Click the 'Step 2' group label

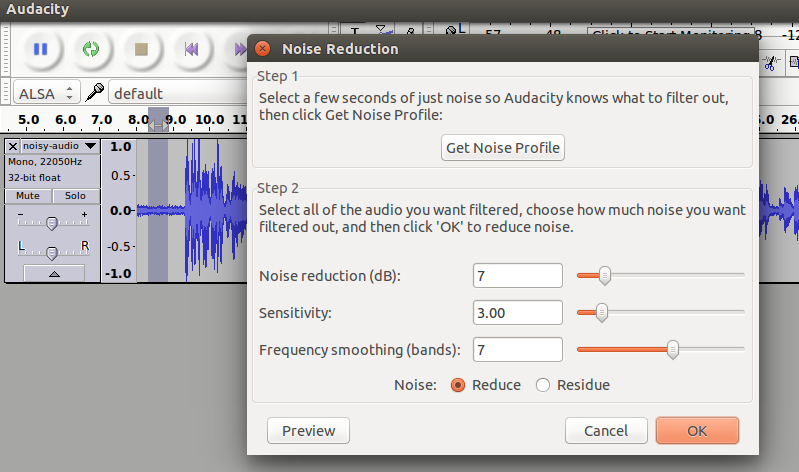tap(278, 189)
